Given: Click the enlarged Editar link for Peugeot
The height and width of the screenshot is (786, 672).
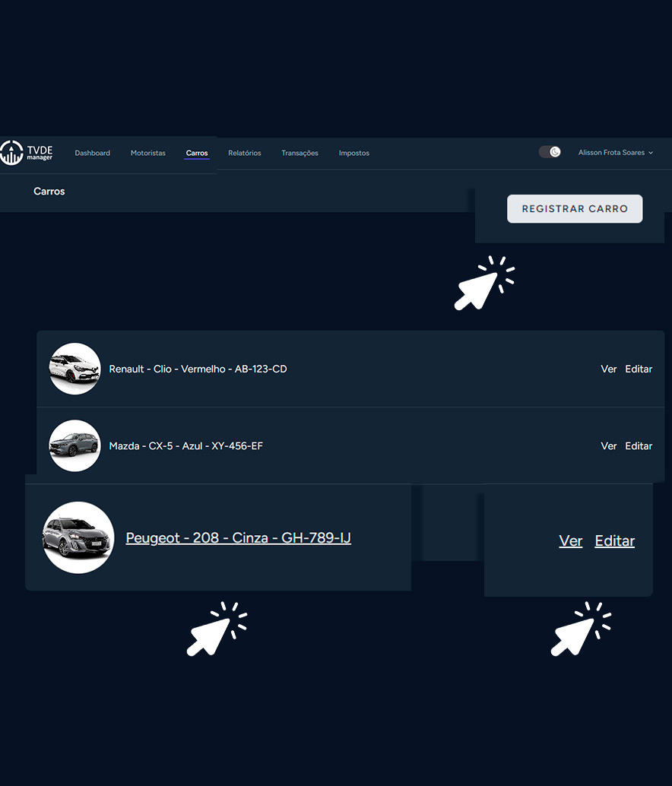Looking at the screenshot, I should 614,541.
